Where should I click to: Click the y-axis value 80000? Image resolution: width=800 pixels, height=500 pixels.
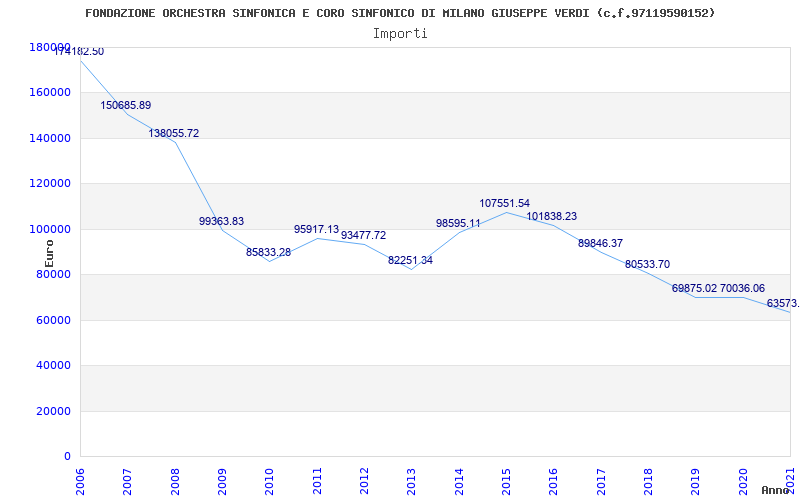click(56, 274)
